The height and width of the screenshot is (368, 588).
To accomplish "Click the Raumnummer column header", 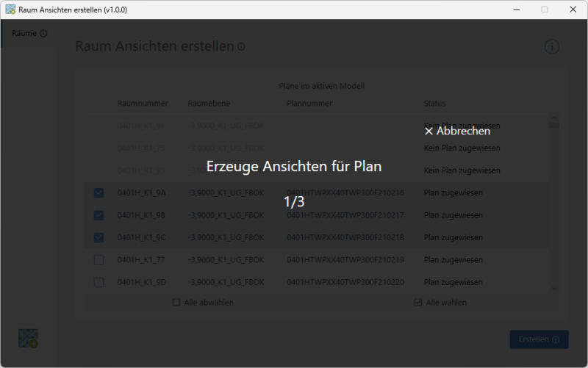I will click(x=143, y=104).
